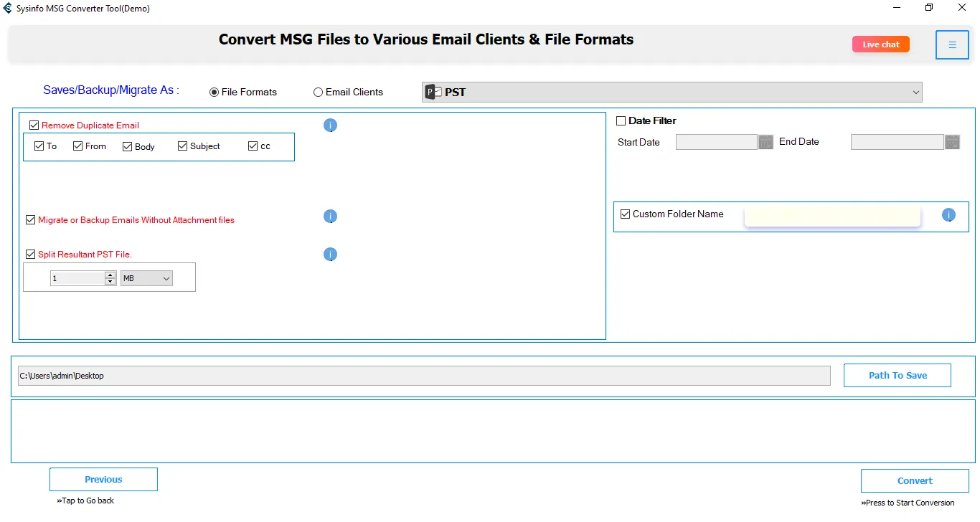This screenshot has height=522, width=980.
Task: Click info icon beside Remove Duplicate Email
Action: click(330, 125)
